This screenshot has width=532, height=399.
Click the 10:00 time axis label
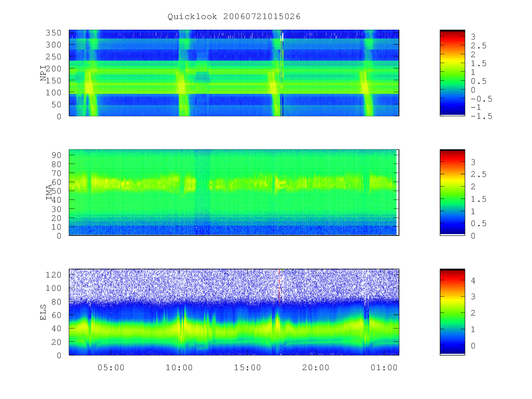point(179,368)
